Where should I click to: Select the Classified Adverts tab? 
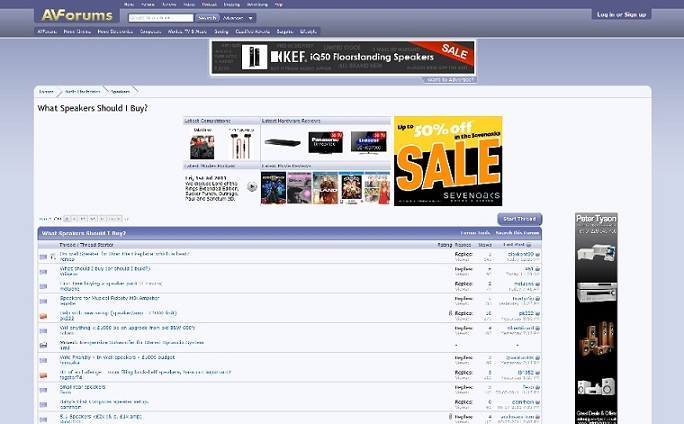[x=253, y=31]
